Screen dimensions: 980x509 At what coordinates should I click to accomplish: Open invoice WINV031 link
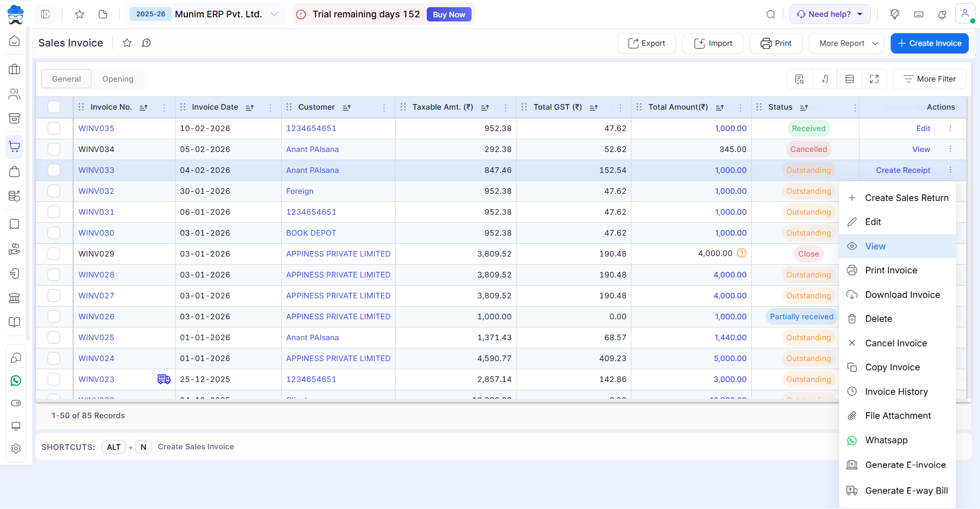click(x=96, y=212)
